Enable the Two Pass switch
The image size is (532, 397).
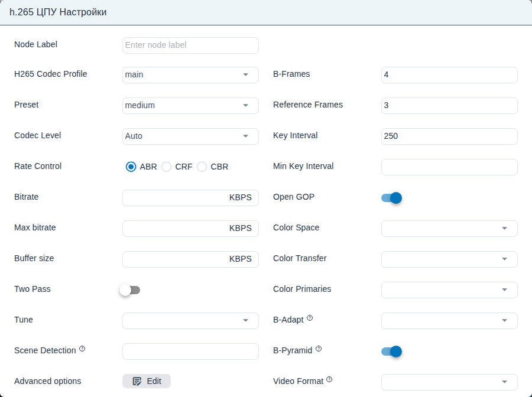click(x=130, y=290)
